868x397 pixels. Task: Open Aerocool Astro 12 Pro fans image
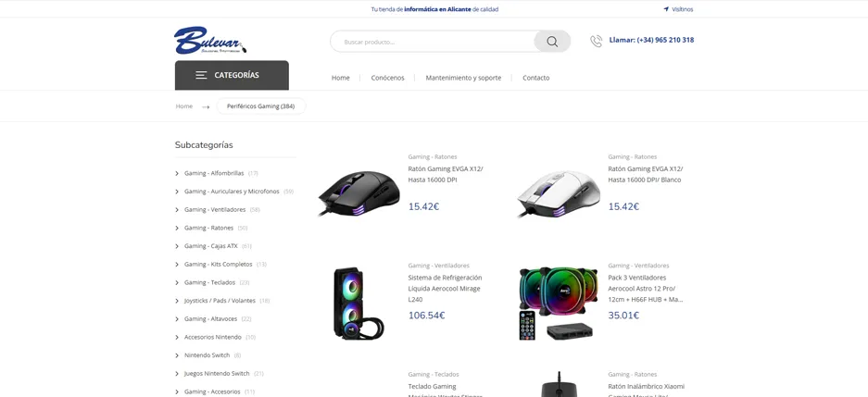[559, 303]
